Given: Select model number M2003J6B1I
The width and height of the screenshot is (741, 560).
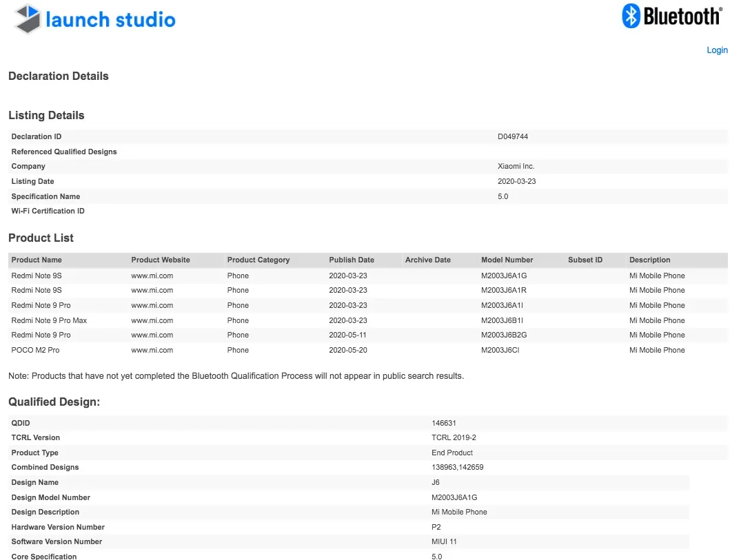Looking at the screenshot, I should [502, 320].
